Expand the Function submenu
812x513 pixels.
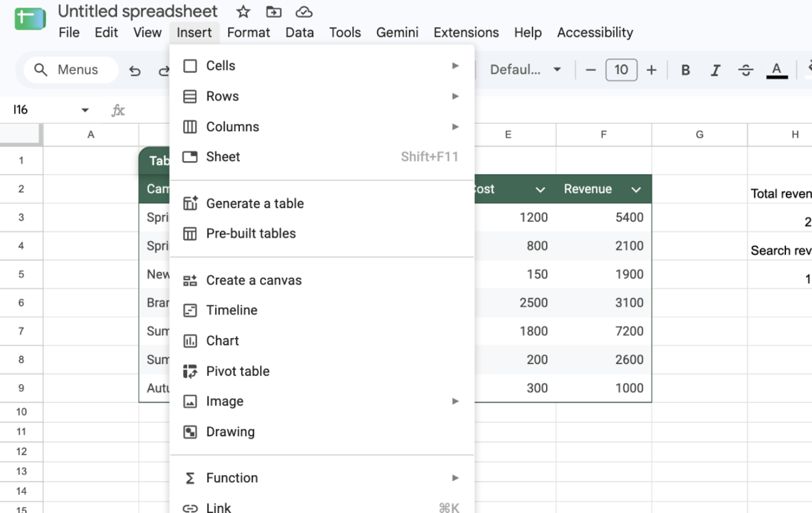tap(322, 478)
